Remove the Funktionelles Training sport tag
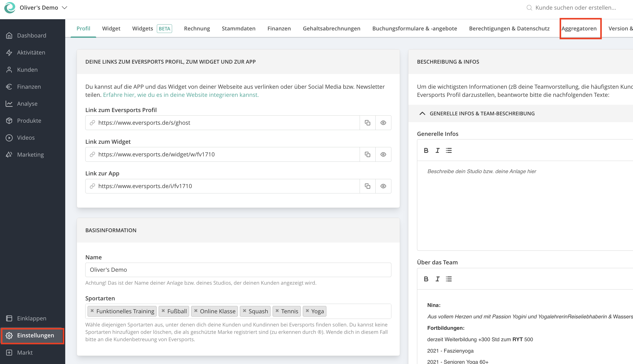Screen dimensions: 633x364 point(92,311)
